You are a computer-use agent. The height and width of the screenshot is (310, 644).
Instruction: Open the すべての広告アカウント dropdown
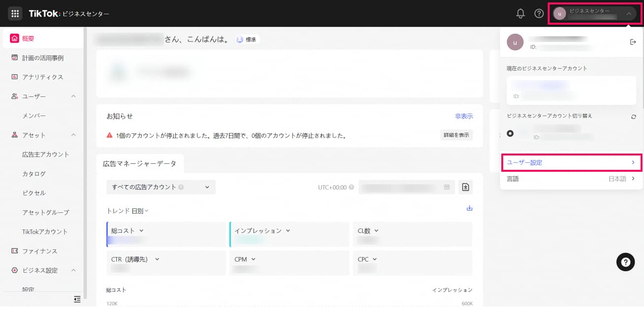click(161, 187)
